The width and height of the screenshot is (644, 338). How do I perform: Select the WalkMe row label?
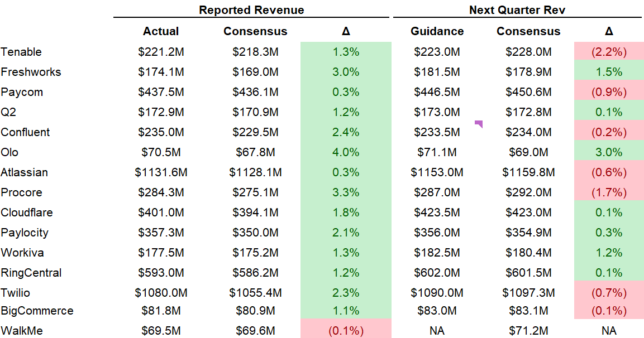tap(22, 331)
